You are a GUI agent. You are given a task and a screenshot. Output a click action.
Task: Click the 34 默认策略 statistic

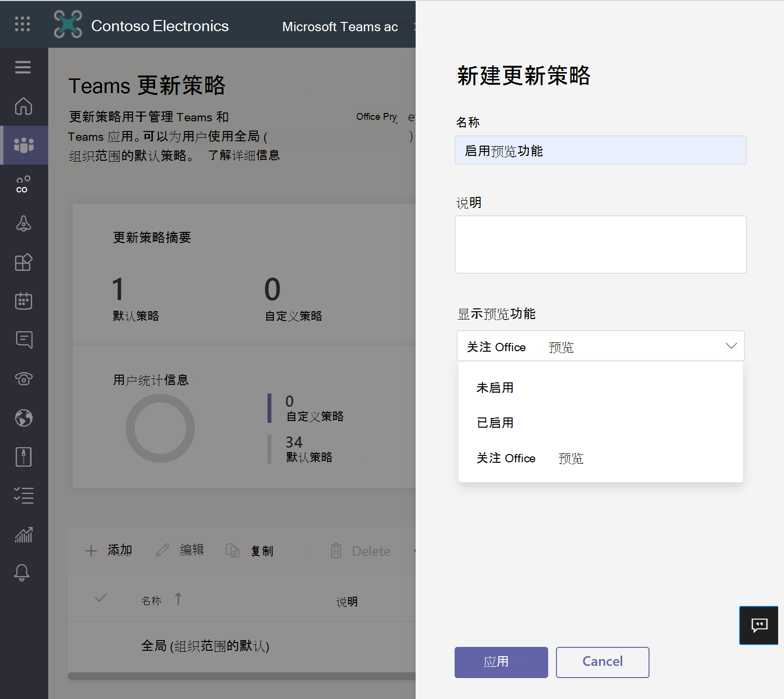309,449
